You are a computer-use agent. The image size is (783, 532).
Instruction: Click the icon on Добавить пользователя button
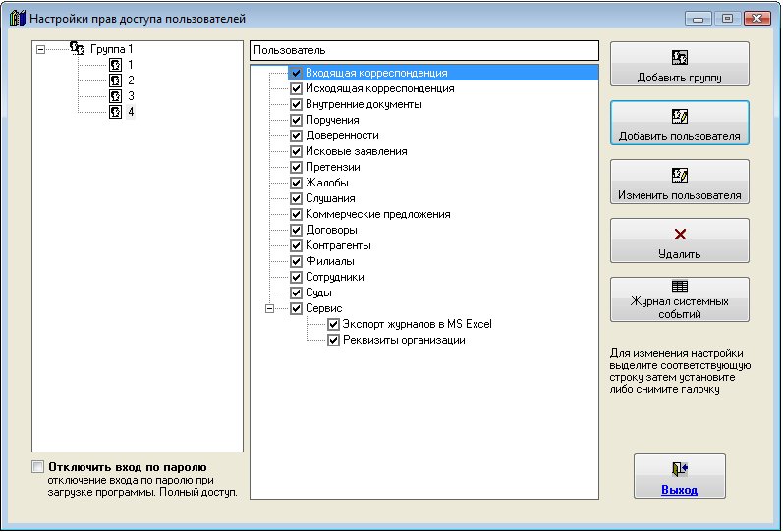(x=680, y=116)
